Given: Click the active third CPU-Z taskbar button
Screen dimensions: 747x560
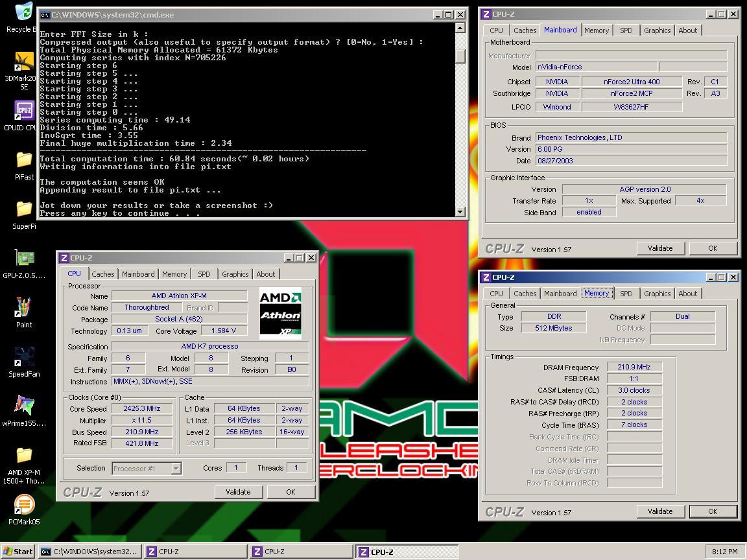Looking at the screenshot, I should (x=408, y=552).
